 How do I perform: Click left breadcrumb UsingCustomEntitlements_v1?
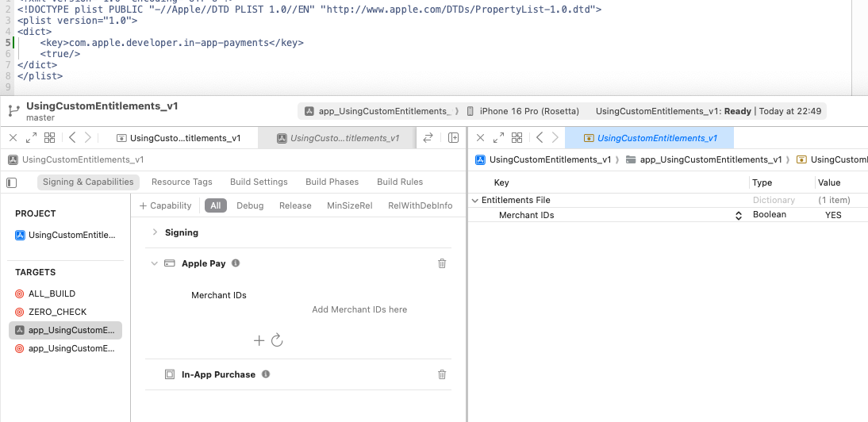click(x=83, y=160)
